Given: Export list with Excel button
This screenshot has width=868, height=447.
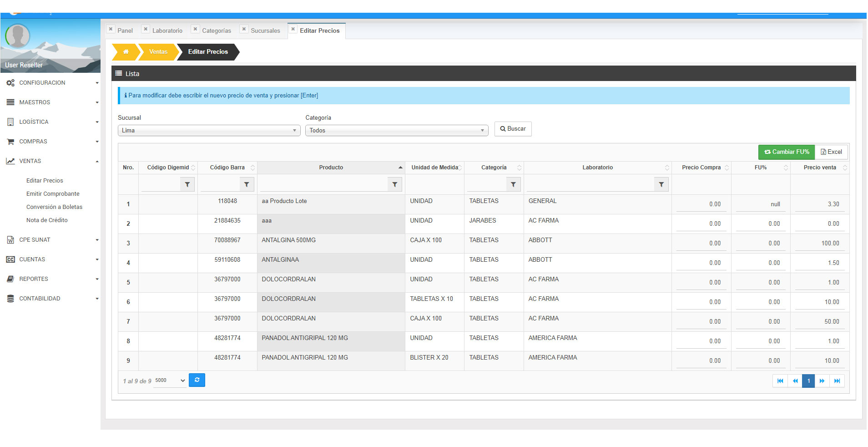Looking at the screenshot, I should pos(831,152).
